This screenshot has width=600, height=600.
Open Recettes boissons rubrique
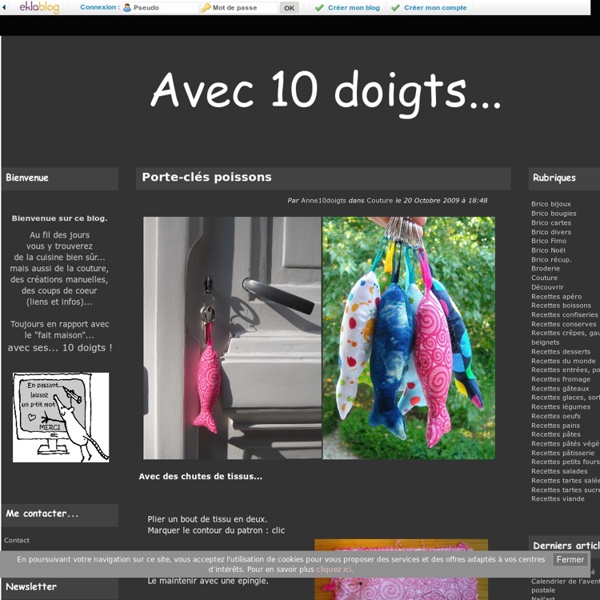561,305
